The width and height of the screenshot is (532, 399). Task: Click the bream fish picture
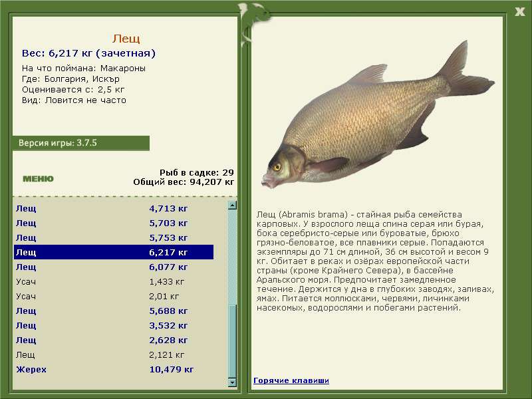click(378, 114)
